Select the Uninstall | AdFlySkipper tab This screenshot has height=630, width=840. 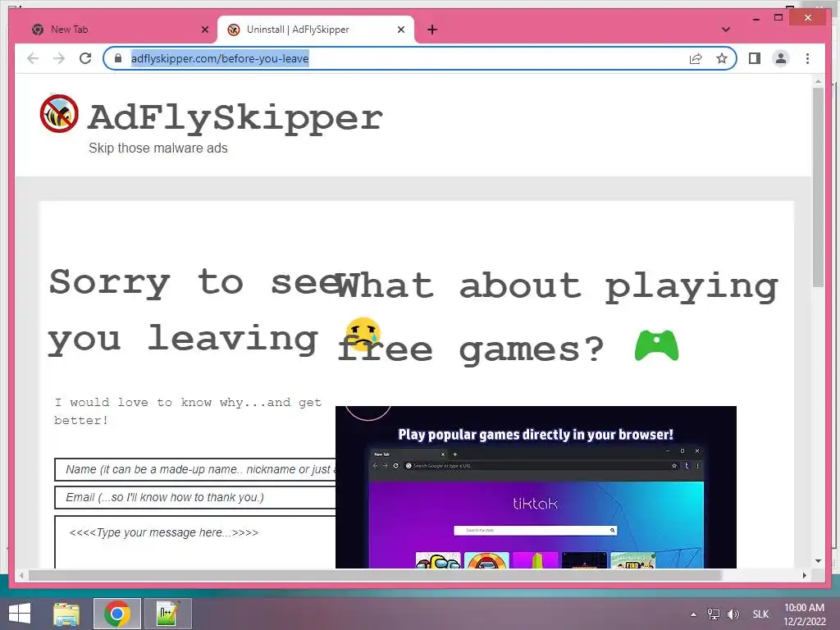tap(316, 30)
